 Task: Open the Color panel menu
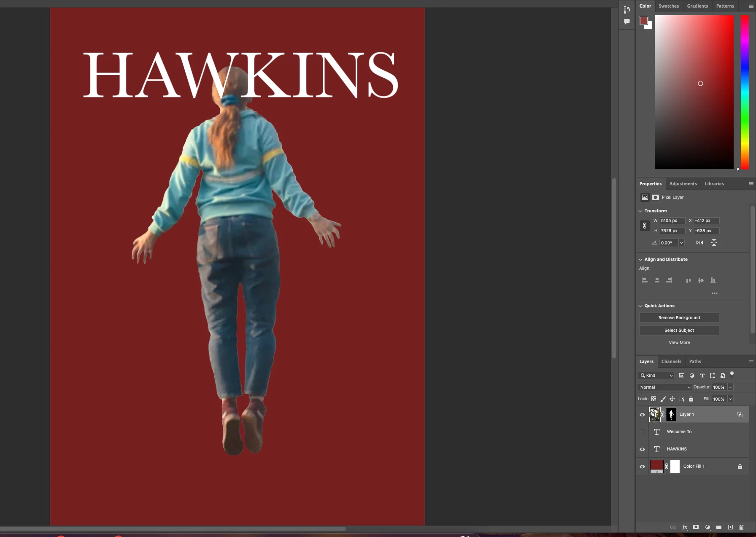[751, 6]
